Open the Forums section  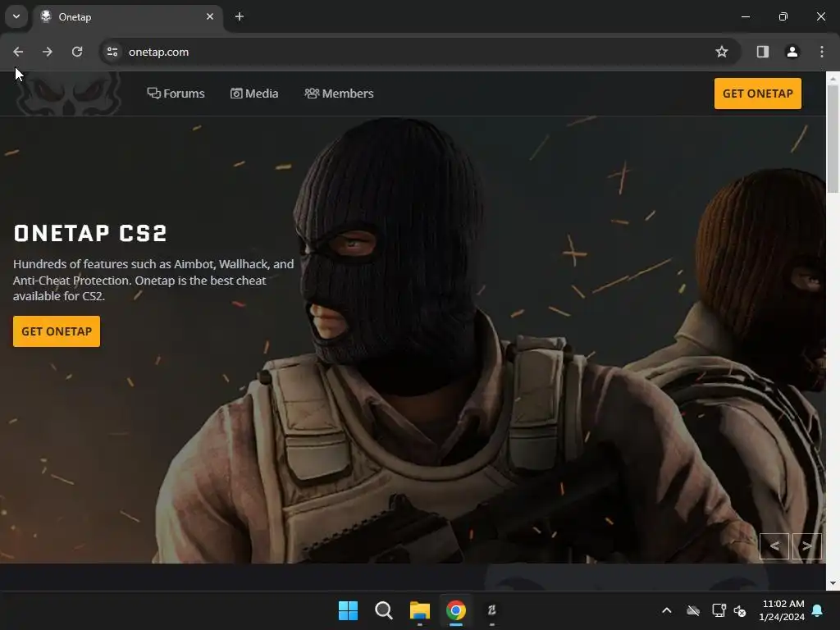click(176, 94)
